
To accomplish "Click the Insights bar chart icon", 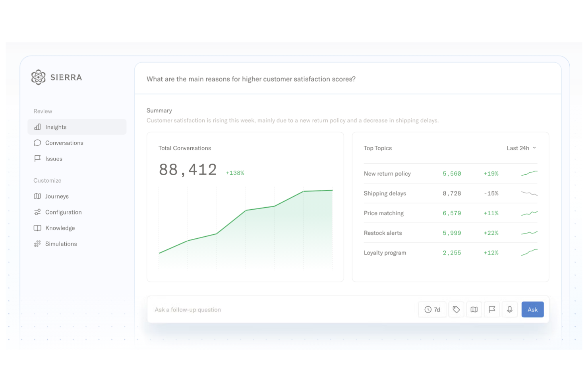I will pyautogui.click(x=37, y=127).
